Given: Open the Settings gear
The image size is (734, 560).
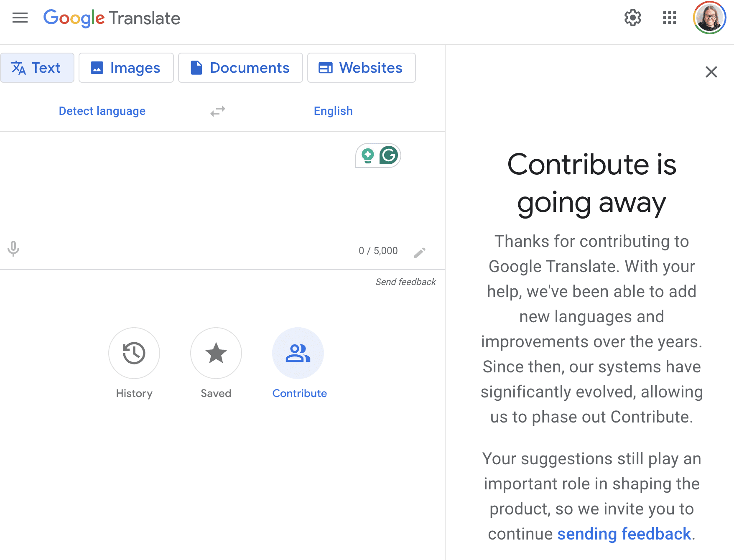Looking at the screenshot, I should (x=632, y=18).
